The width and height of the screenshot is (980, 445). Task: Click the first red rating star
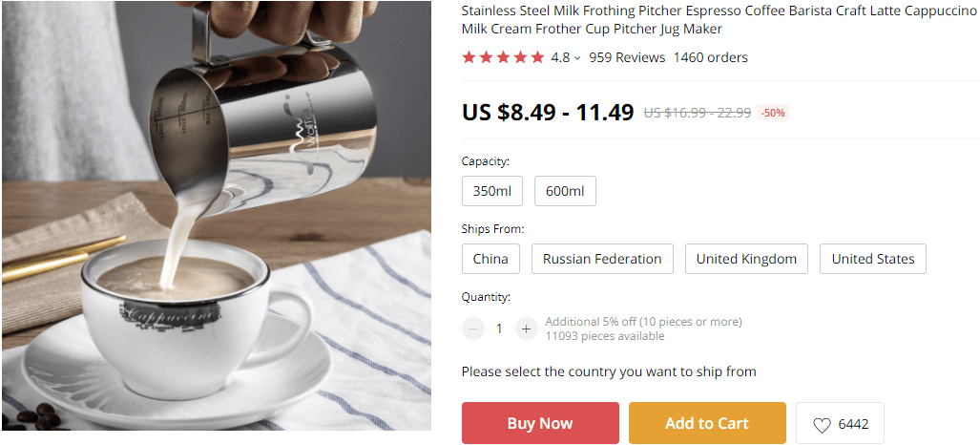[469, 57]
